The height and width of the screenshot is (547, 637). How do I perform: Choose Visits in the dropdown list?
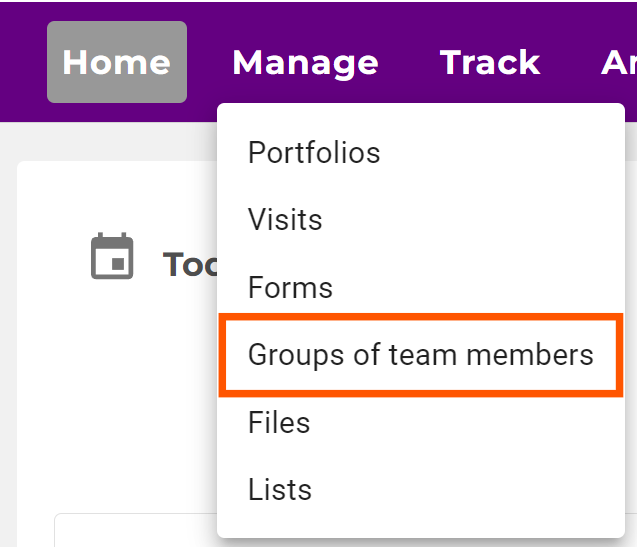pos(285,219)
